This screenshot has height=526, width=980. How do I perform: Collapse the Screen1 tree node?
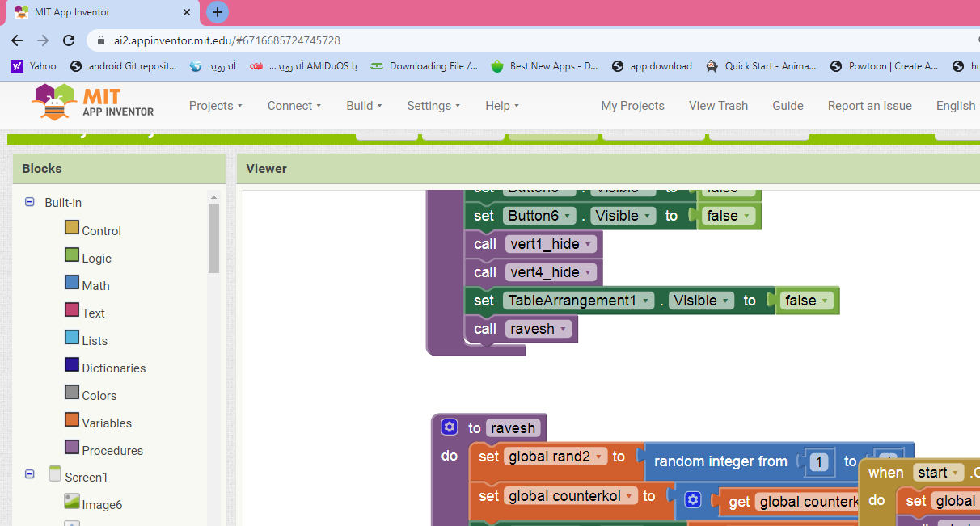[x=30, y=476]
